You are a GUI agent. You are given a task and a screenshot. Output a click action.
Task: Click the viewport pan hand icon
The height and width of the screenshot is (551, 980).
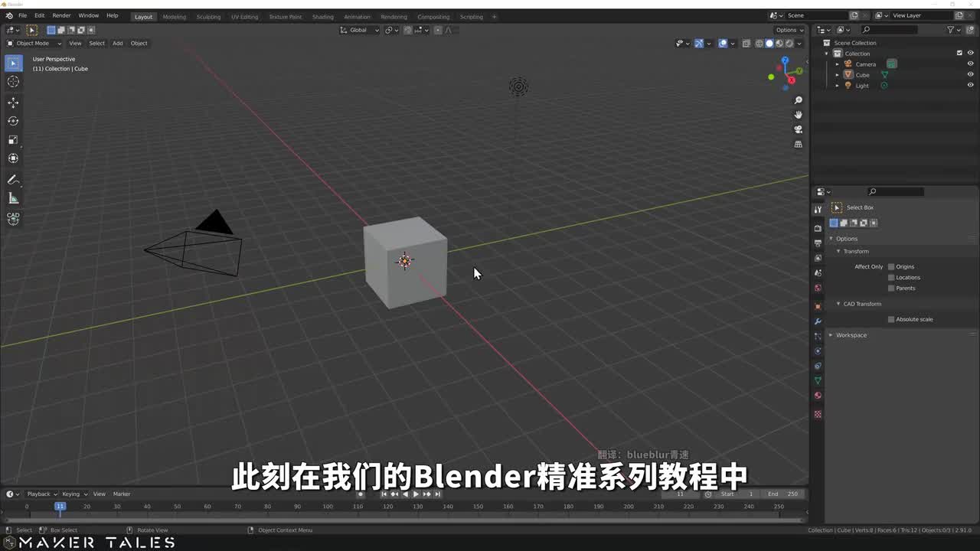[x=798, y=115]
